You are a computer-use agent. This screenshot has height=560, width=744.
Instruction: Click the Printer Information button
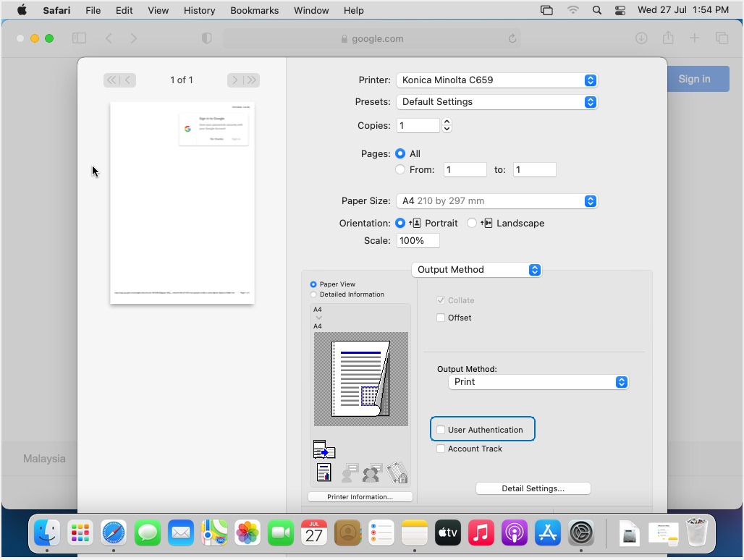tap(360, 496)
